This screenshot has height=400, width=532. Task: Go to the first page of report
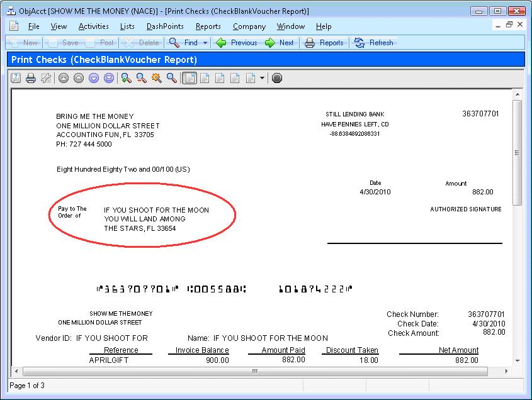tap(63, 78)
